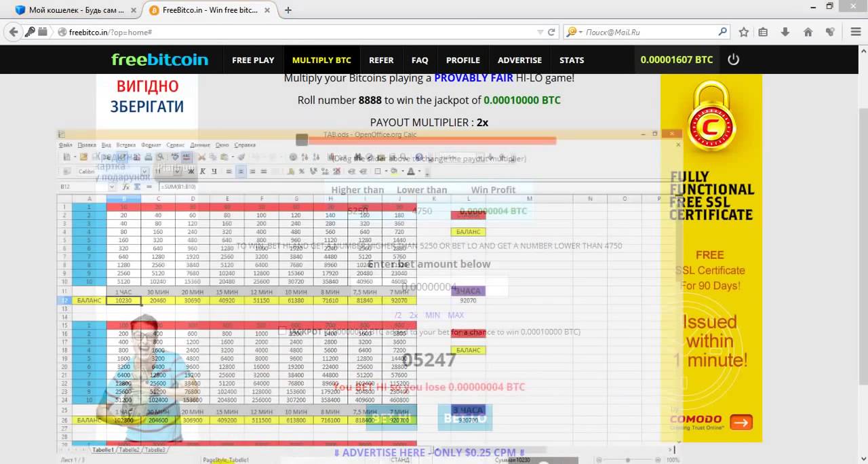This screenshot has height=464, width=868.
Task: Click the MIN bet link
Action: 433,315
